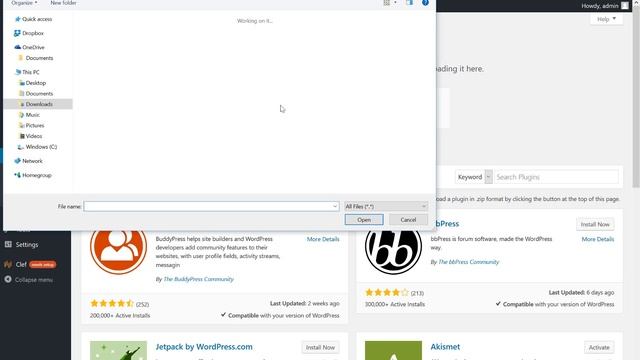Image resolution: width=640 pixels, height=360 pixels.
Task: Open the Akismet plugin title link
Action: coord(445,347)
